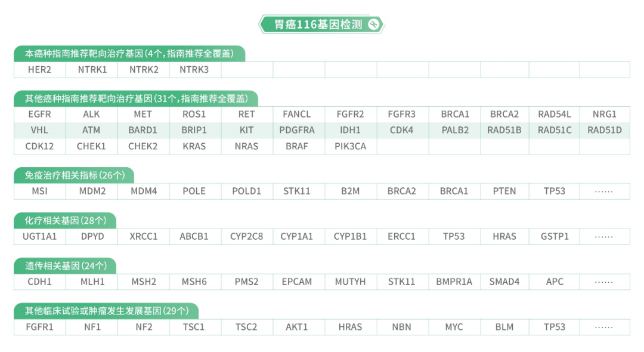
Task: Select the 化疗相关基因(28个) header
Action: (65, 221)
